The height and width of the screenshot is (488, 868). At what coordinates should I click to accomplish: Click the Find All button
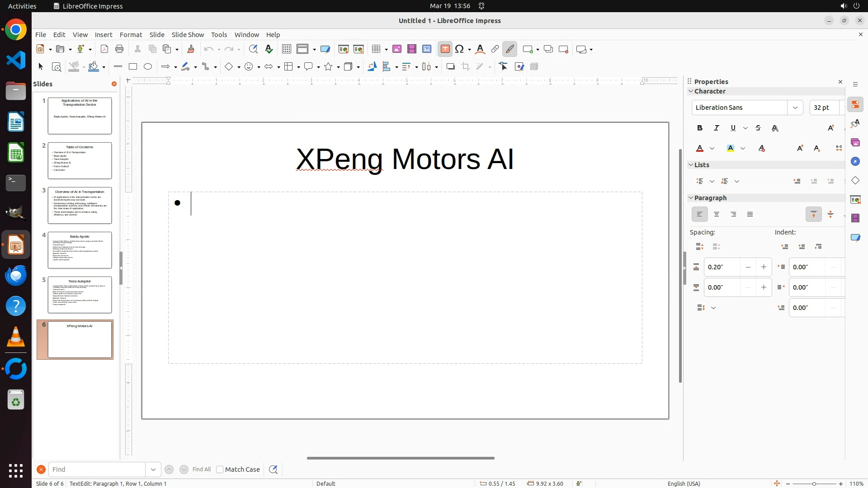click(x=201, y=469)
